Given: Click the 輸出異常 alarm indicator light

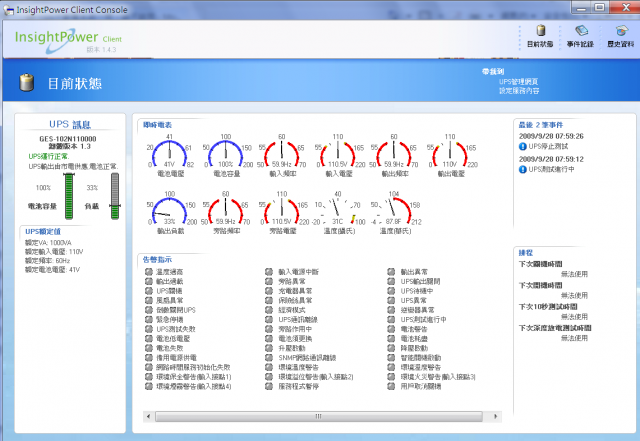Looking at the screenshot, I should click(391, 272).
